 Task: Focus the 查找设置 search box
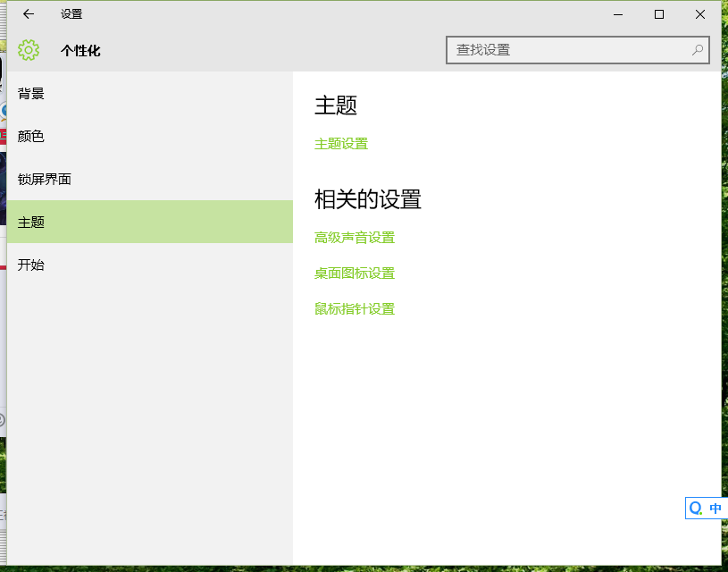point(578,50)
